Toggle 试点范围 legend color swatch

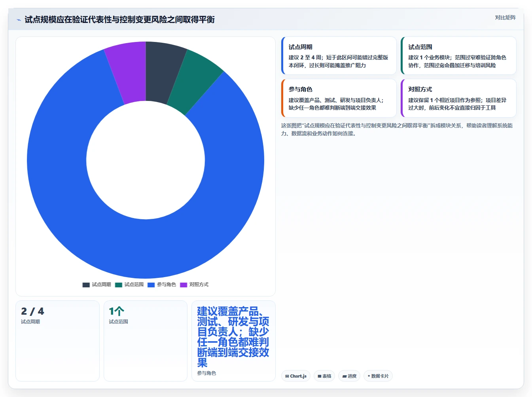click(x=118, y=285)
